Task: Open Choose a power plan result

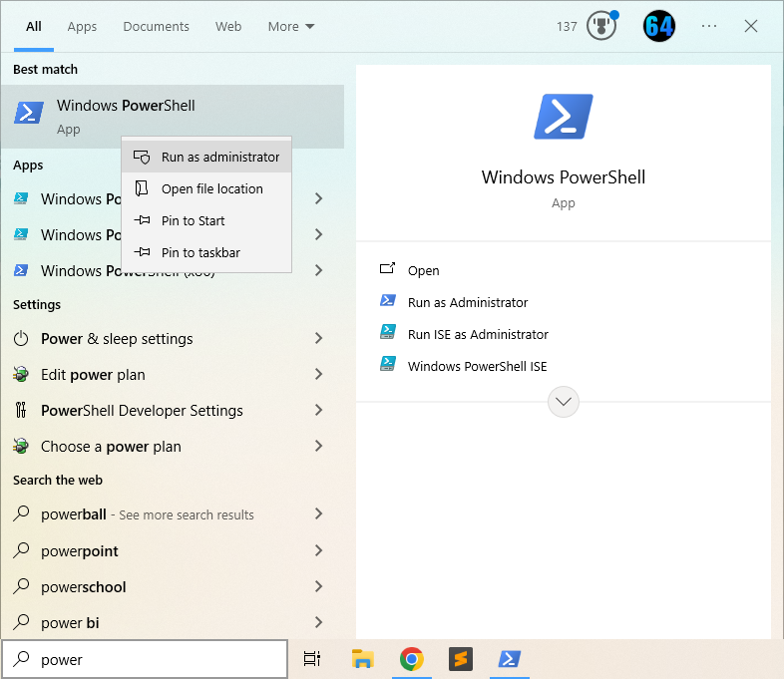Action: [x=173, y=446]
